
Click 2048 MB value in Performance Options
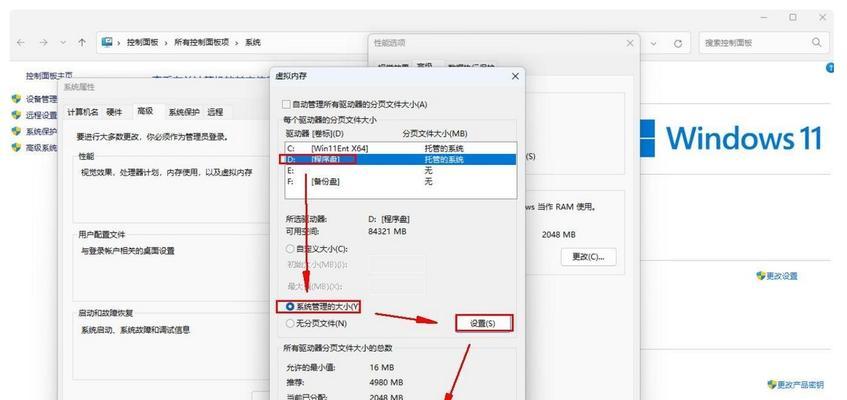click(559, 235)
